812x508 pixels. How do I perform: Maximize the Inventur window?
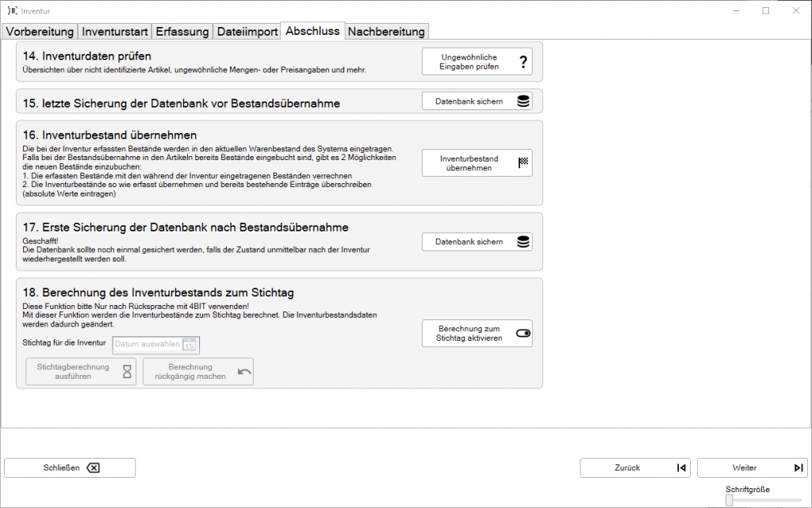click(x=766, y=11)
